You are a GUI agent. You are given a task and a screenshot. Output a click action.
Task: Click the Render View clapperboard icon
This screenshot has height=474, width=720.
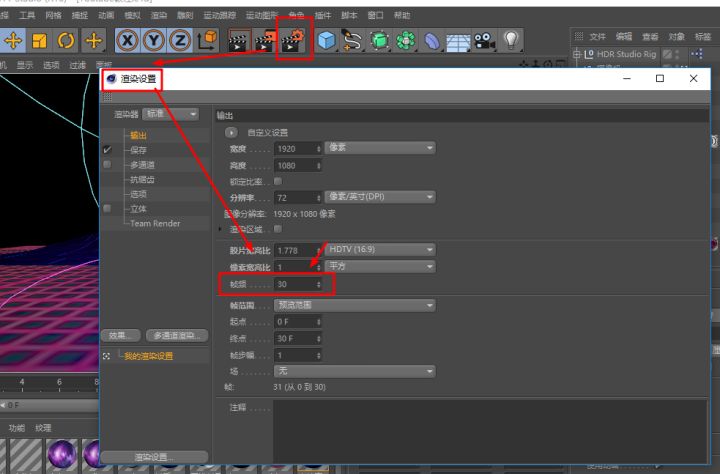pyautogui.click(x=237, y=41)
